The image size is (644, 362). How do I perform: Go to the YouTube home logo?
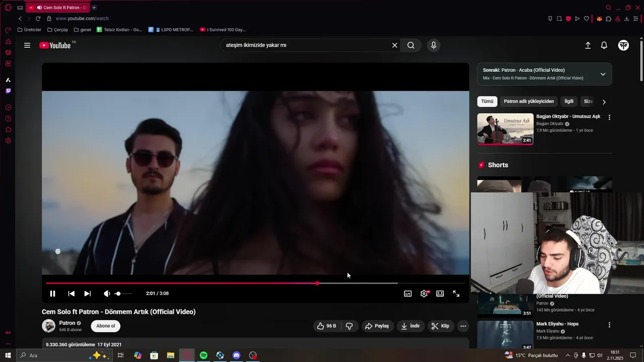point(55,45)
